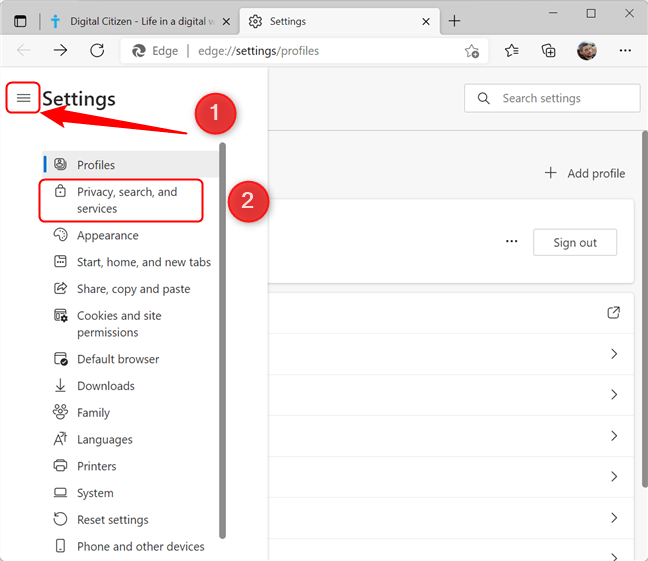
Task: Click the Phone and other devices icon
Action: (60, 546)
